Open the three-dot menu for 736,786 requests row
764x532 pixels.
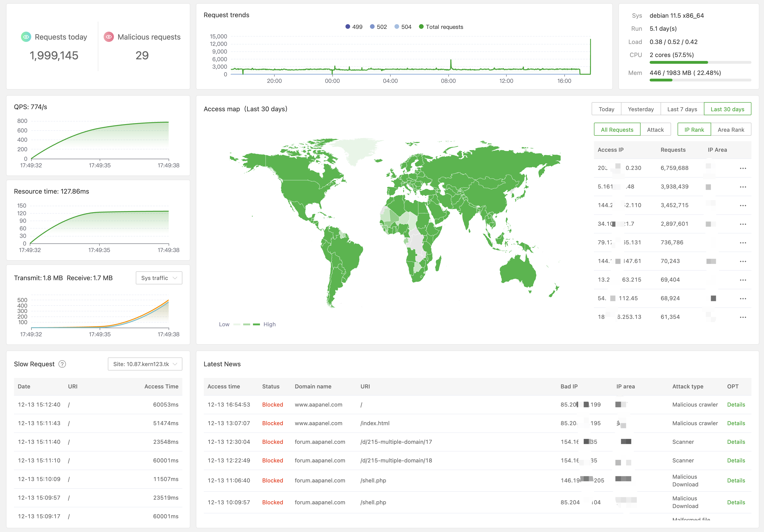click(743, 243)
